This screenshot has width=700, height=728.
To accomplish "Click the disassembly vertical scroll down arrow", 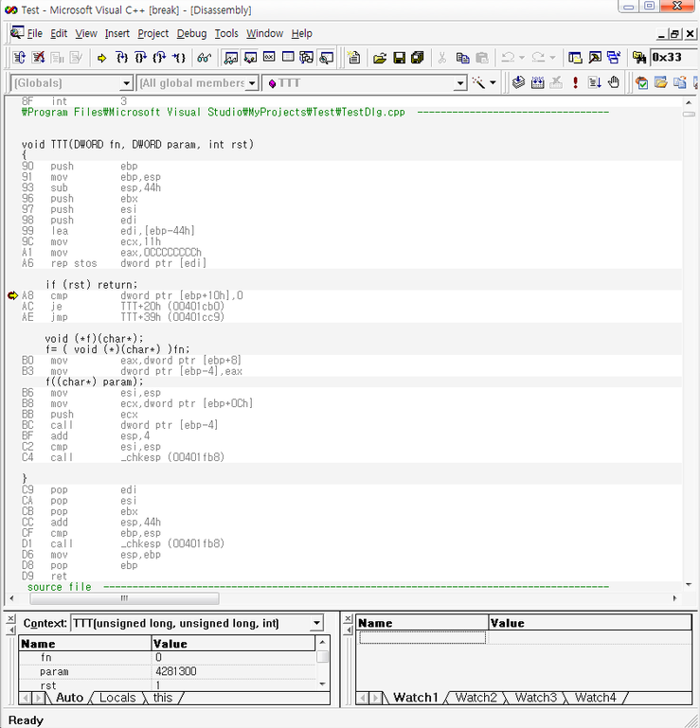I will pos(689,585).
